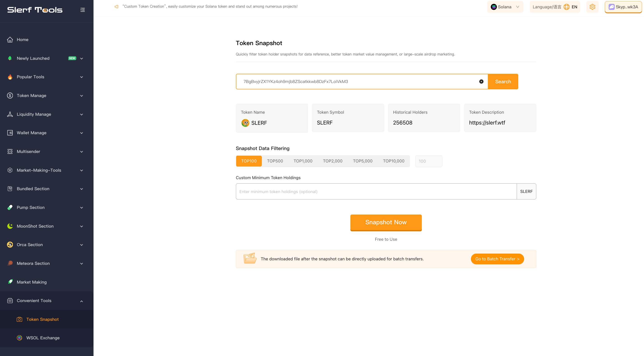Open the WSOL Exchange sidebar icon

click(x=19, y=338)
